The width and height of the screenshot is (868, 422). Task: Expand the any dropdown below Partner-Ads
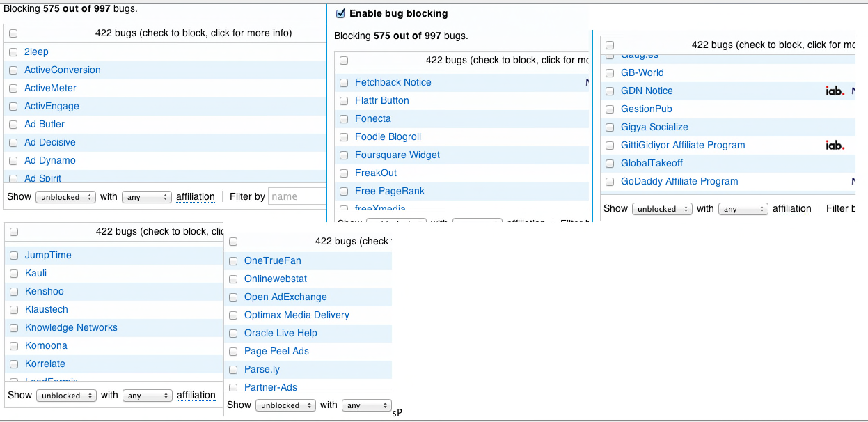tap(367, 405)
